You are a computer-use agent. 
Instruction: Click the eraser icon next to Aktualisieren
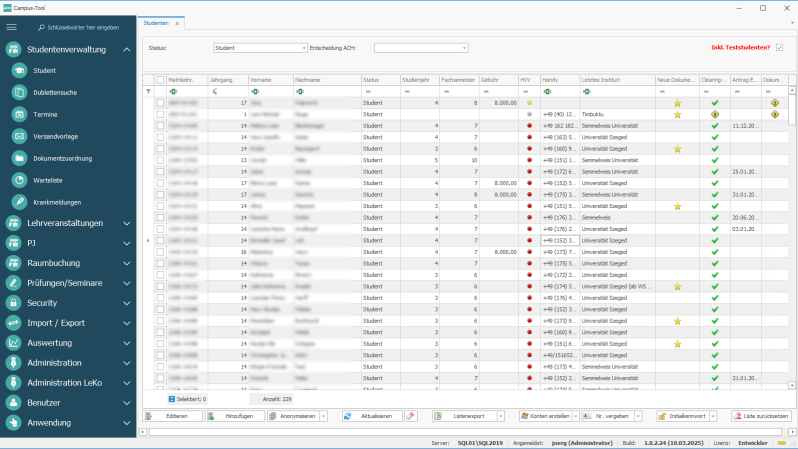coord(410,416)
